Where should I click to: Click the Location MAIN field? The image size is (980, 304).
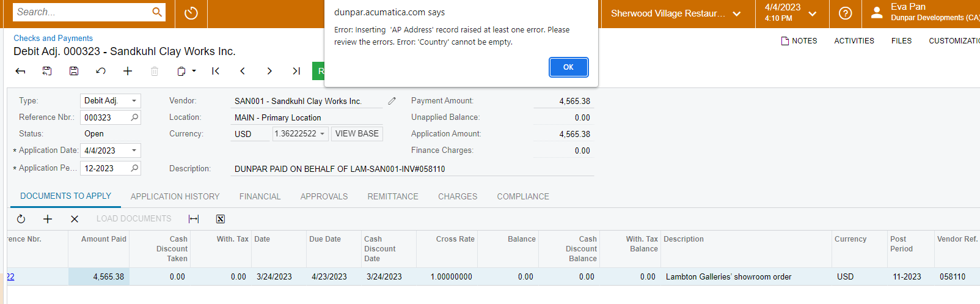pyautogui.click(x=307, y=117)
